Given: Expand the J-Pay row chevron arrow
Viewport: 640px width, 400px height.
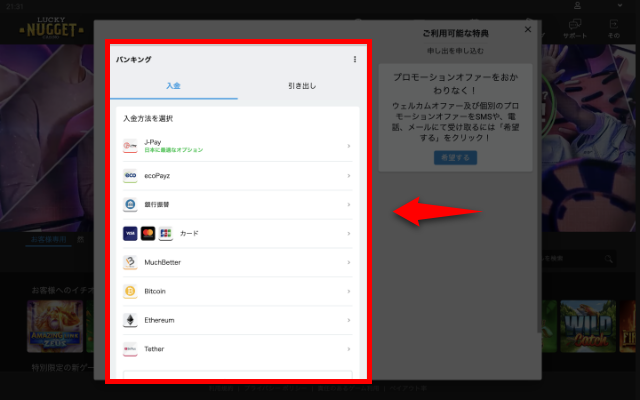Looking at the screenshot, I should [x=348, y=146].
